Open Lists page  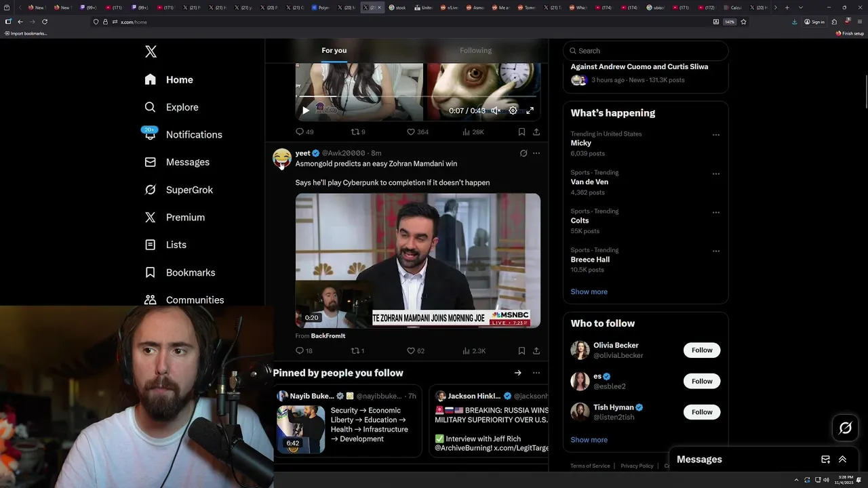click(166, 245)
